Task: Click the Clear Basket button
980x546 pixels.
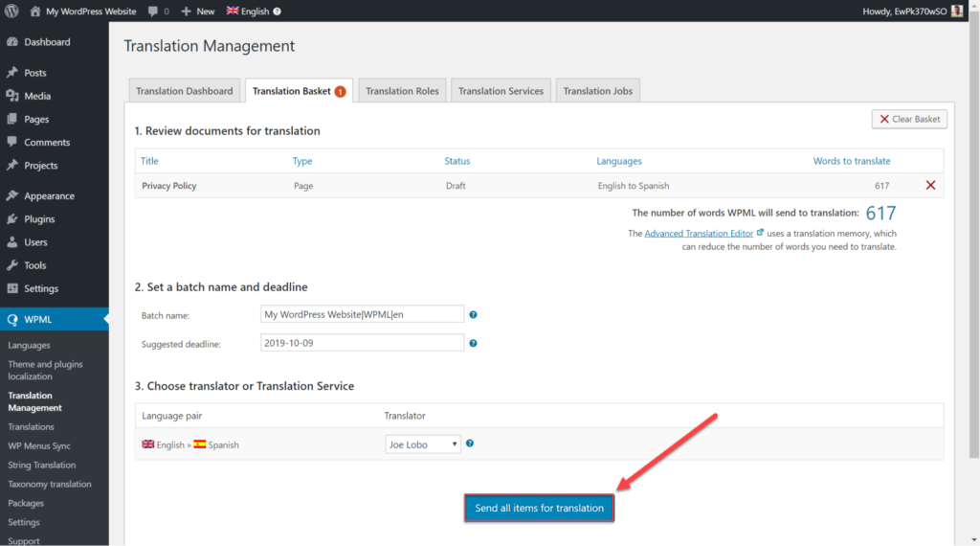Action: pyautogui.click(x=909, y=119)
